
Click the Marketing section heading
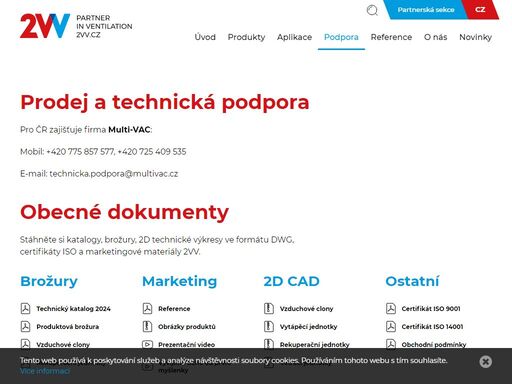(179, 281)
